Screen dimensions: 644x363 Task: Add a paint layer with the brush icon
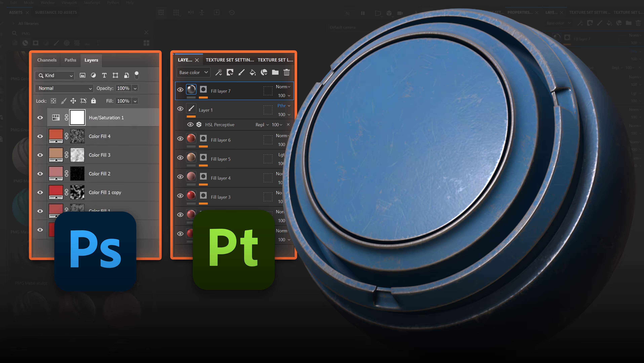[x=241, y=72]
